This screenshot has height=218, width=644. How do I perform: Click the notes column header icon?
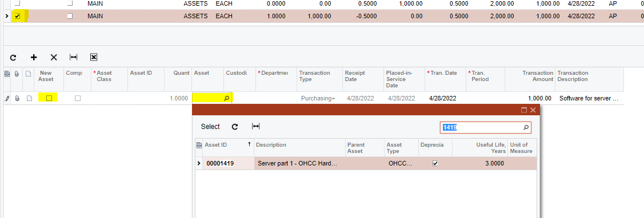pyautogui.click(x=29, y=74)
